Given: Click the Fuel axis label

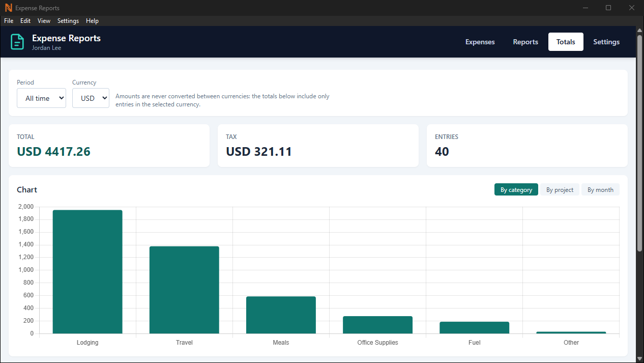Looking at the screenshot, I should [474, 343].
